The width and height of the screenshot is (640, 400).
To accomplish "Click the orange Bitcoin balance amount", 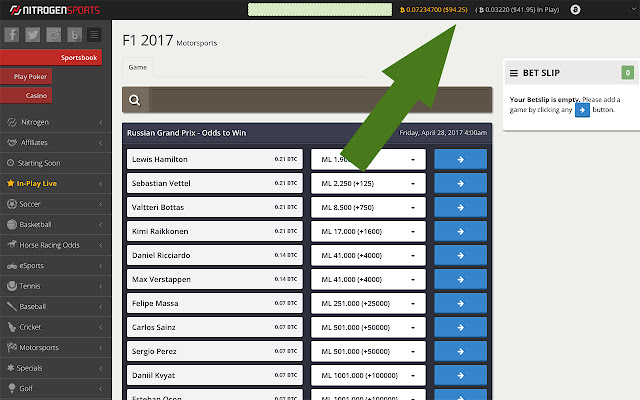I will tap(433, 10).
